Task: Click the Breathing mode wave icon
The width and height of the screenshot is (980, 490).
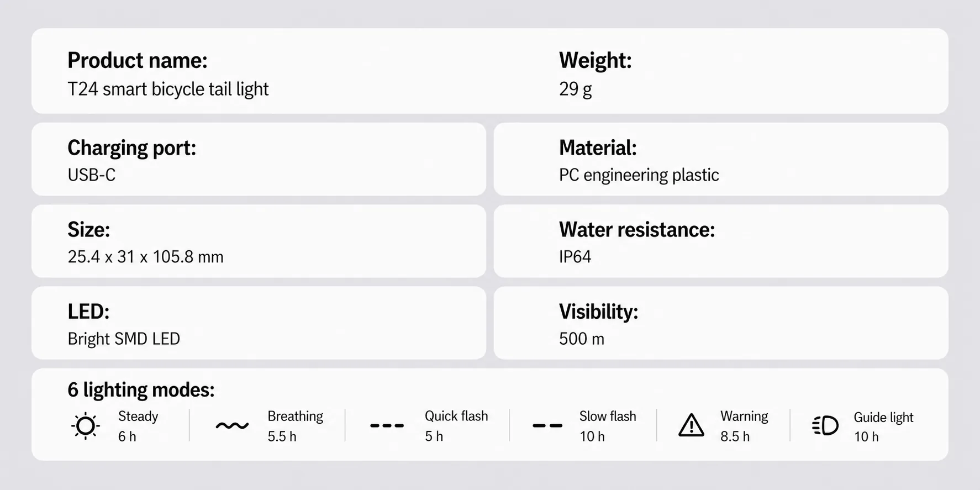Action: 232,426
